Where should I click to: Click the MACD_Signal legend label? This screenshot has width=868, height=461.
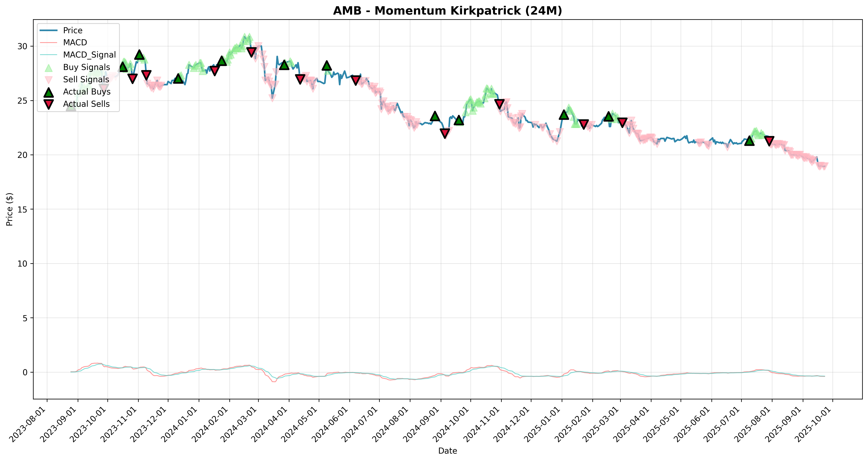89,55
